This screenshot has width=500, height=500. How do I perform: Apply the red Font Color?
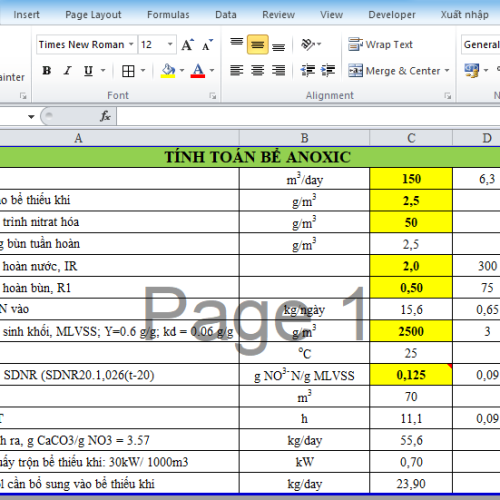198,71
